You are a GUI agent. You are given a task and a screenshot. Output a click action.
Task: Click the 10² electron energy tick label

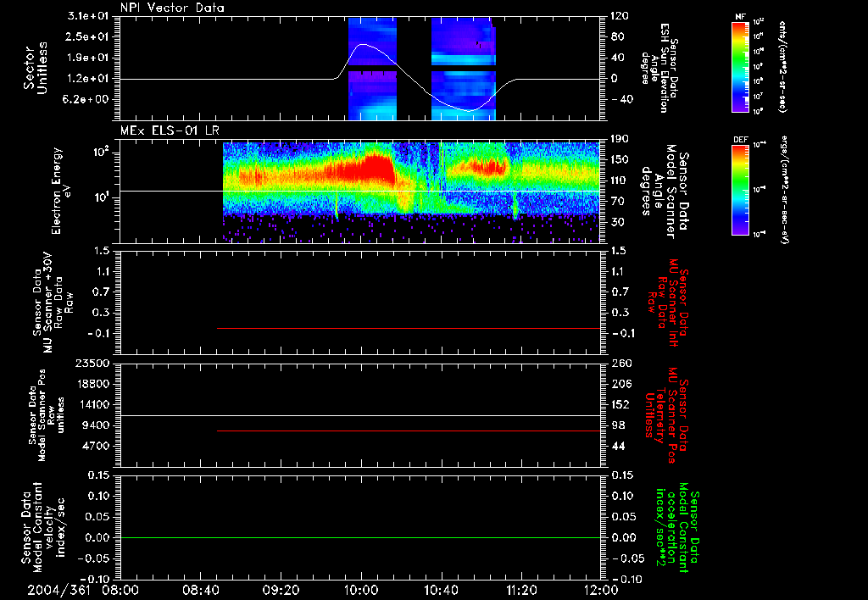pyautogui.click(x=100, y=153)
